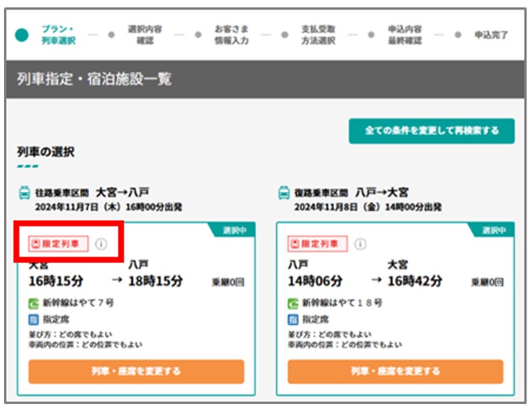Click 乗継0回 in outbound card
Image resolution: width=532 pixels, height=410 pixels.
coord(228,282)
